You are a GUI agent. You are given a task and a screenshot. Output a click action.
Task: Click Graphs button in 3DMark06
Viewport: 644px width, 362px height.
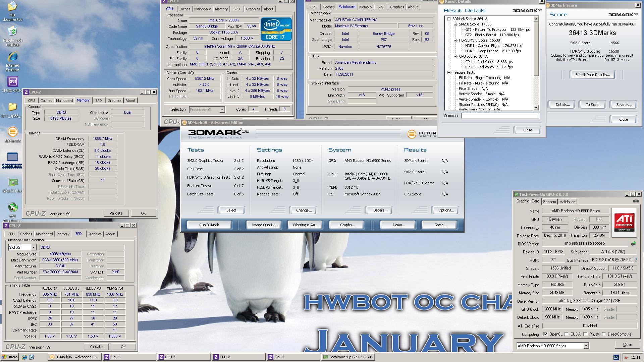(347, 225)
